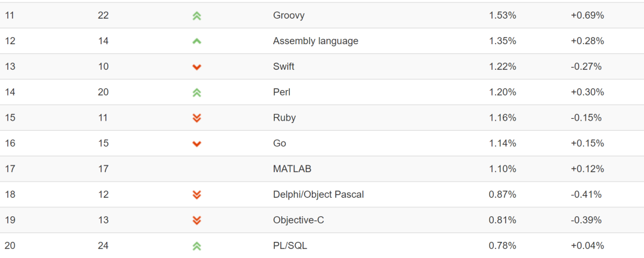The height and width of the screenshot is (258, 644).
Task: Click the green double up-arrow for Perl
Action: point(197,93)
